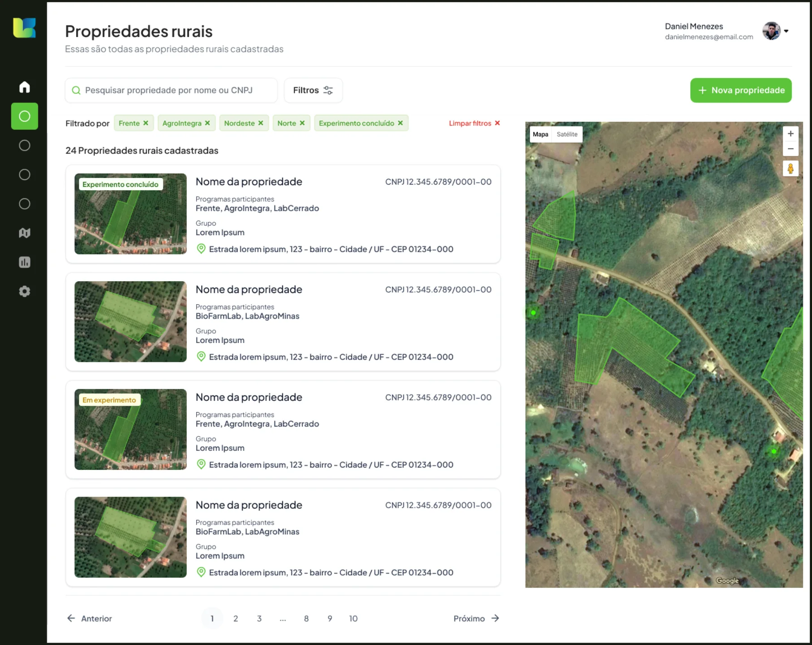Viewport: 812px width, 645px height.
Task: Remove the Norte filter chip
Action: (x=302, y=123)
